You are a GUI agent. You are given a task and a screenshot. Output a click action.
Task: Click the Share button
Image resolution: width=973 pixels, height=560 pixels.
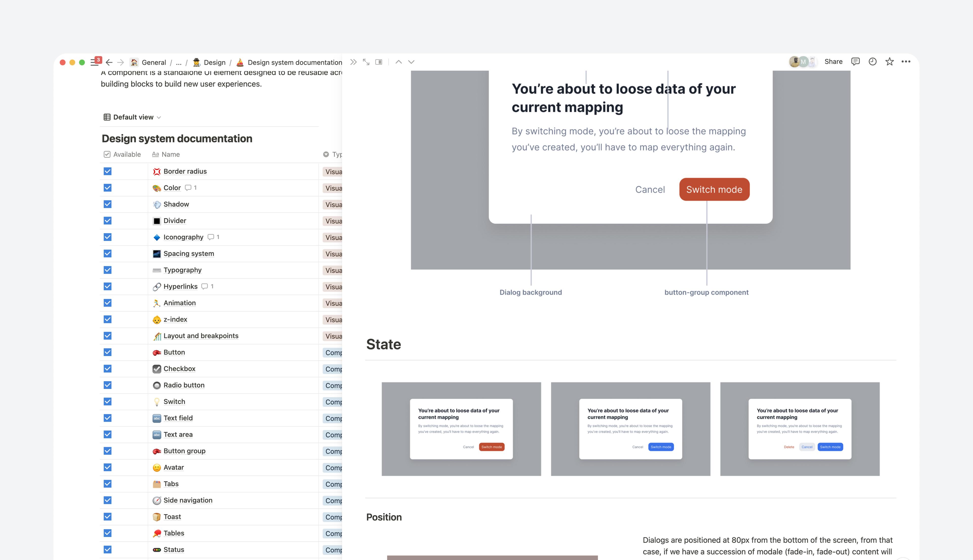coord(833,62)
